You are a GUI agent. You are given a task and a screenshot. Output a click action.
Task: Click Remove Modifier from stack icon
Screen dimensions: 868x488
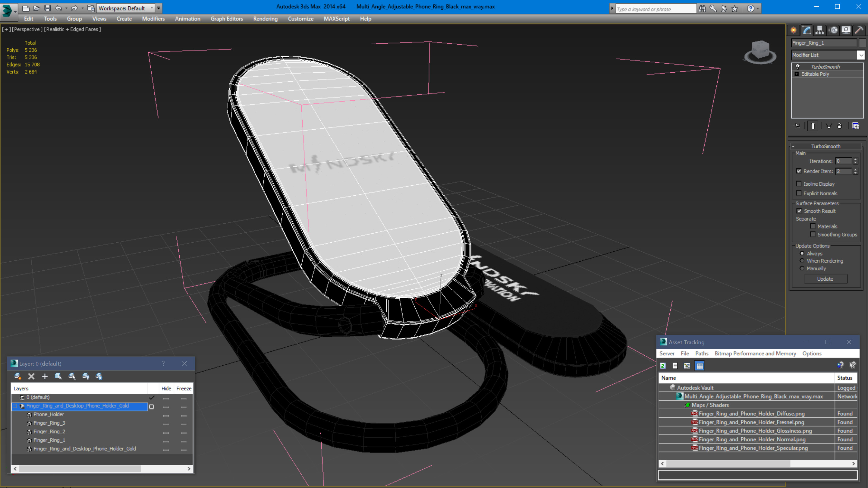point(840,126)
